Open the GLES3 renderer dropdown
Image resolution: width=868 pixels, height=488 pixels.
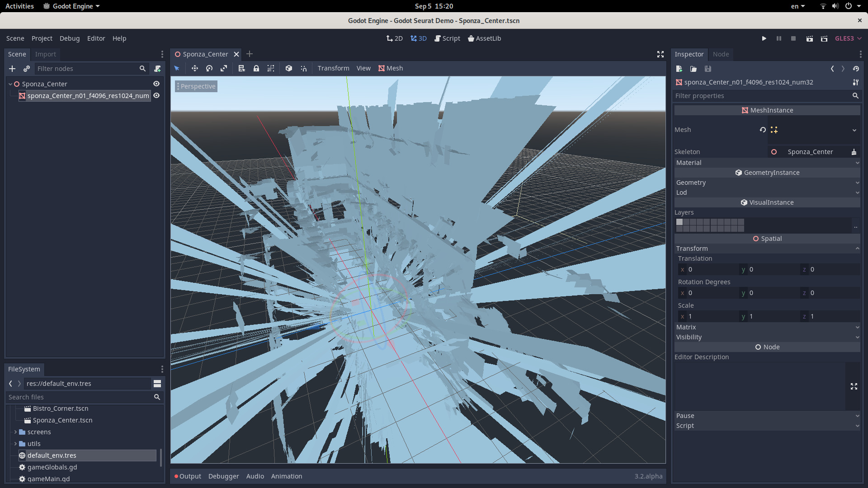(848, 38)
